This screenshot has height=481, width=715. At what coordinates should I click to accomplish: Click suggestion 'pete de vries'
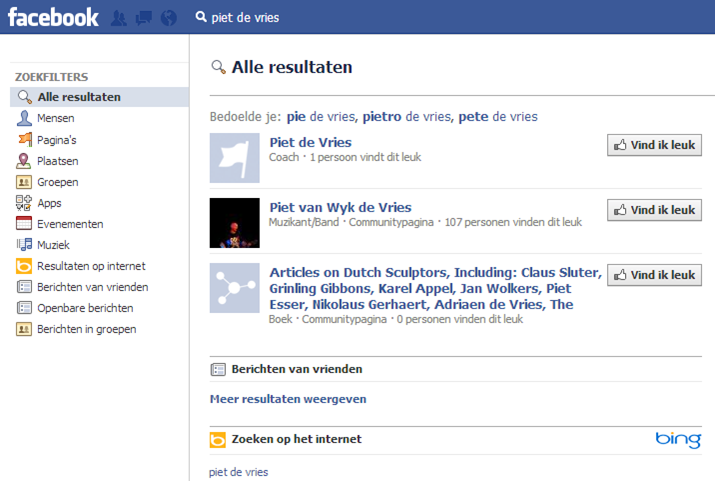point(498,117)
